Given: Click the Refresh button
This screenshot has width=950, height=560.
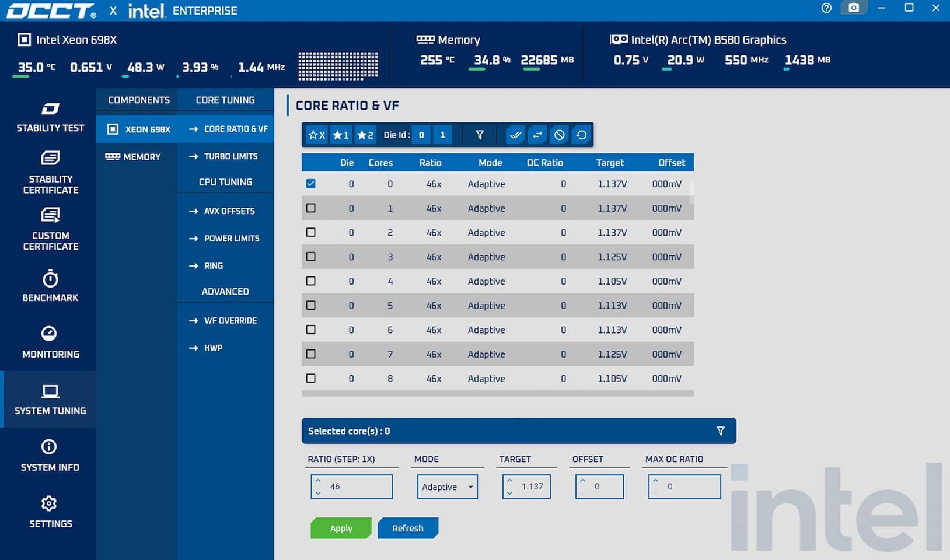Looking at the screenshot, I should pos(408,528).
